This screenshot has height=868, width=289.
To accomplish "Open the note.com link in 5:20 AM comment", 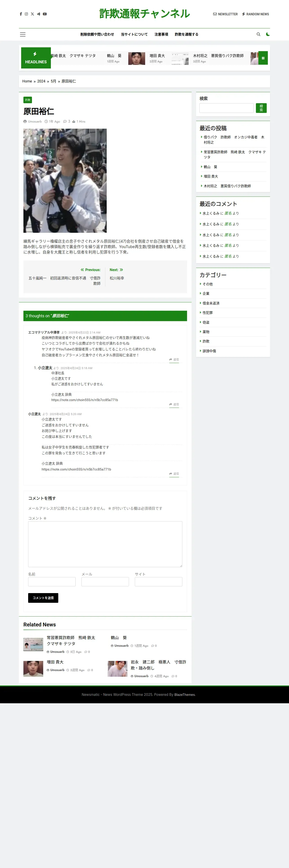I will pos(76,469).
